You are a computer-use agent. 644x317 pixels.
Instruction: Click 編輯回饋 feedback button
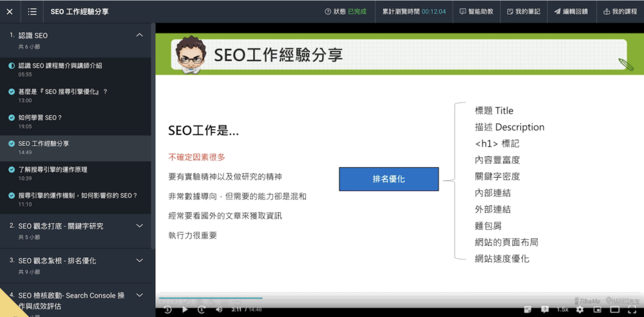[571, 12]
